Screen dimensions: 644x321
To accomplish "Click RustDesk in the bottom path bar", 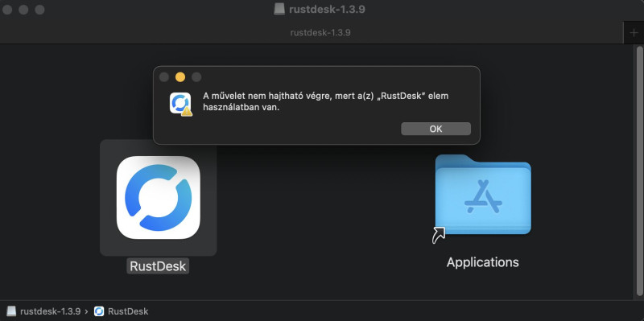I will click(128, 311).
